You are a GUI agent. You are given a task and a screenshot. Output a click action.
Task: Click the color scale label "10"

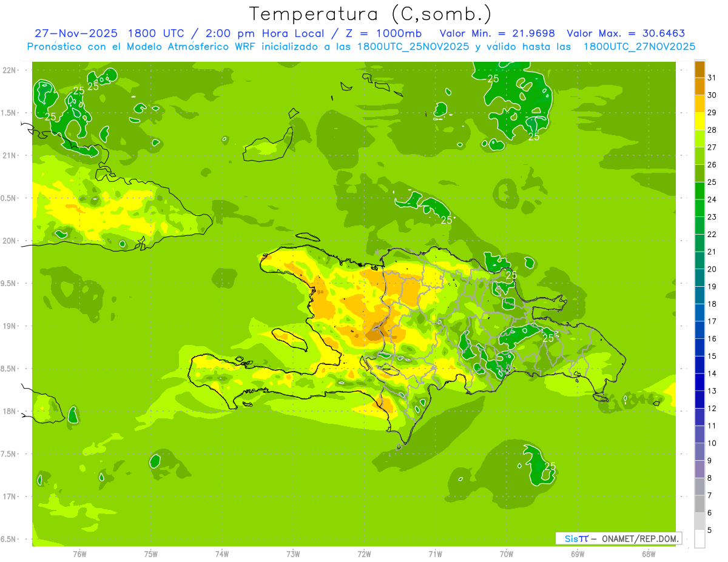(712, 443)
